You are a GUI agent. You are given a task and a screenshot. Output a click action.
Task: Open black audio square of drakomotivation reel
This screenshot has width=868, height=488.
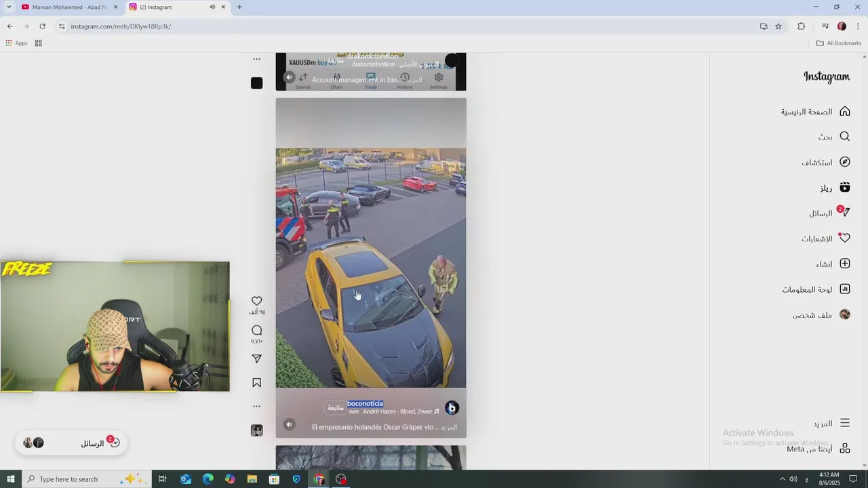(x=256, y=83)
